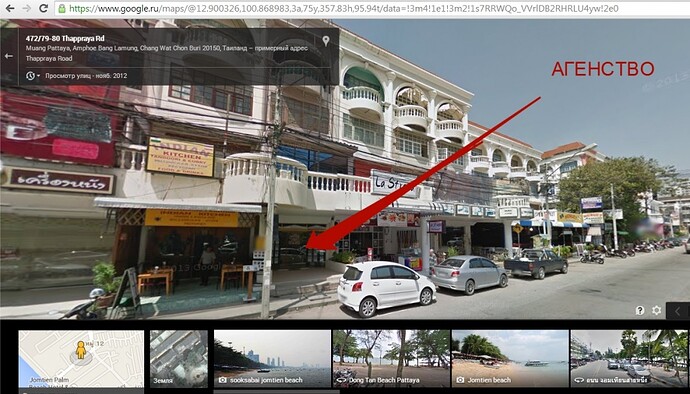
Task: Click the Pegman icon on the minimap
Action: [81, 350]
